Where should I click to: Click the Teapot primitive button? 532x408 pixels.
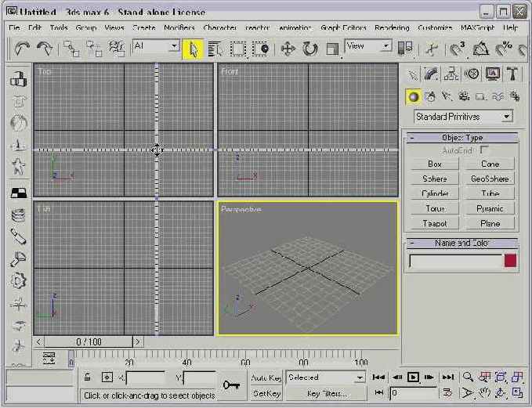point(435,223)
